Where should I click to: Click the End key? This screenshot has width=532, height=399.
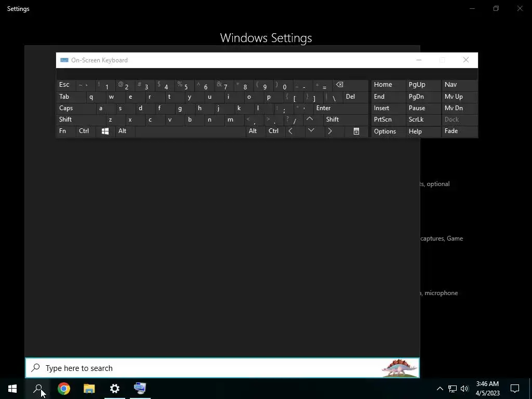click(388, 97)
